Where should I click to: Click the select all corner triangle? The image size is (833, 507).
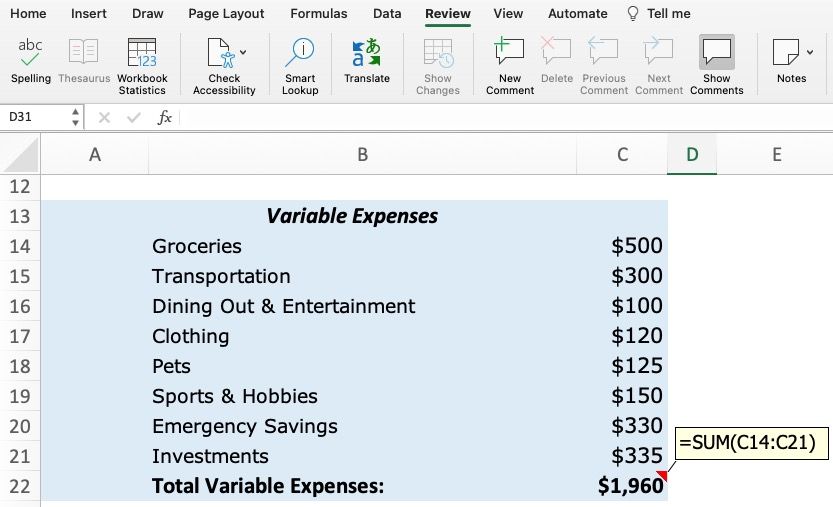coord(20,155)
